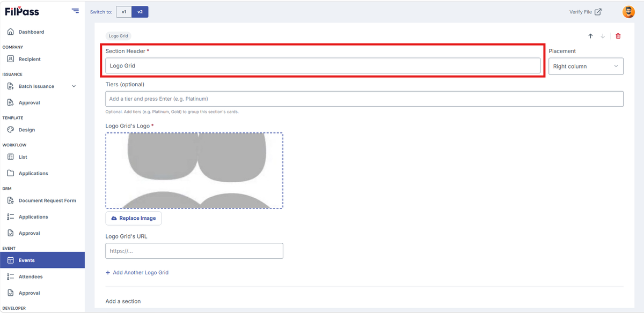This screenshot has height=313, width=644.
Task: Open the Dashboard home icon
Action: tap(10, 32)
